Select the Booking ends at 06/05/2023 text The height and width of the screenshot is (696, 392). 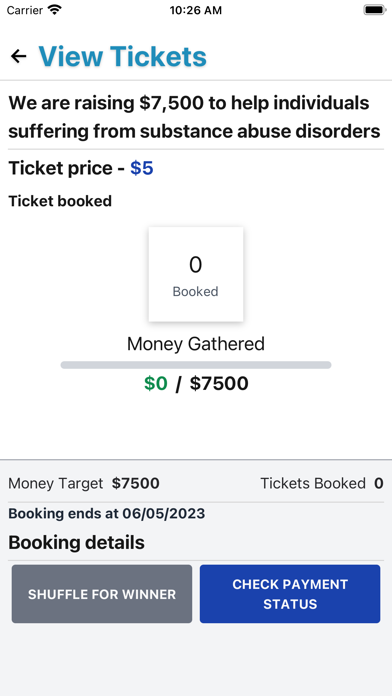tap(107, 514)
